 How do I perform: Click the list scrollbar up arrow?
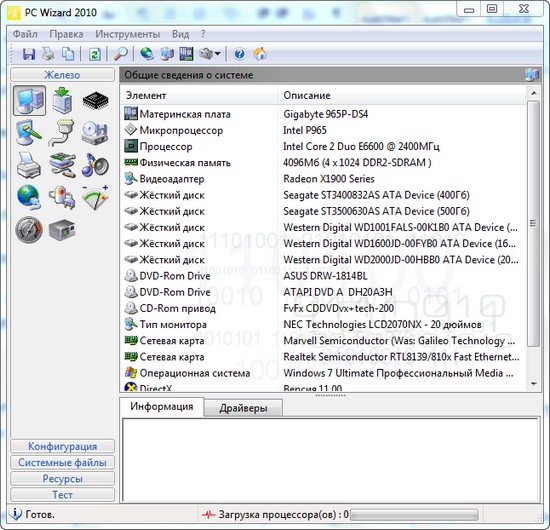pos(534,93)
